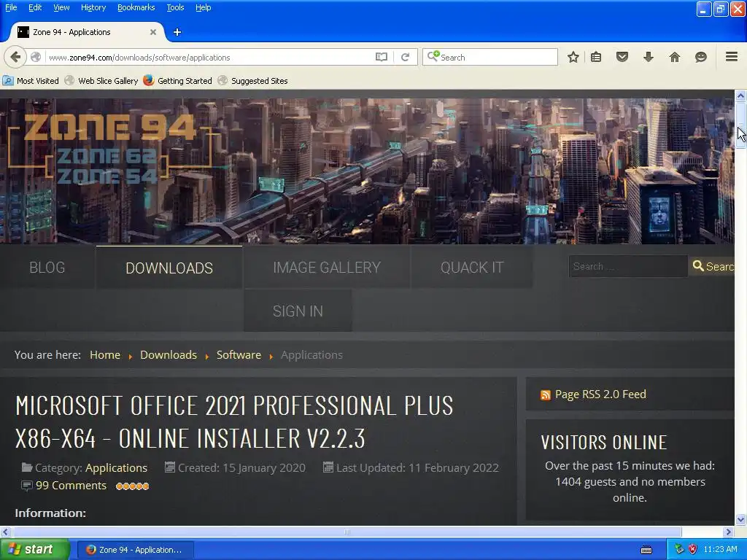The height and width of the screenshot is (560, 747).
Task: Open the 99 Comments link
Action: click(x=71, y=486)
